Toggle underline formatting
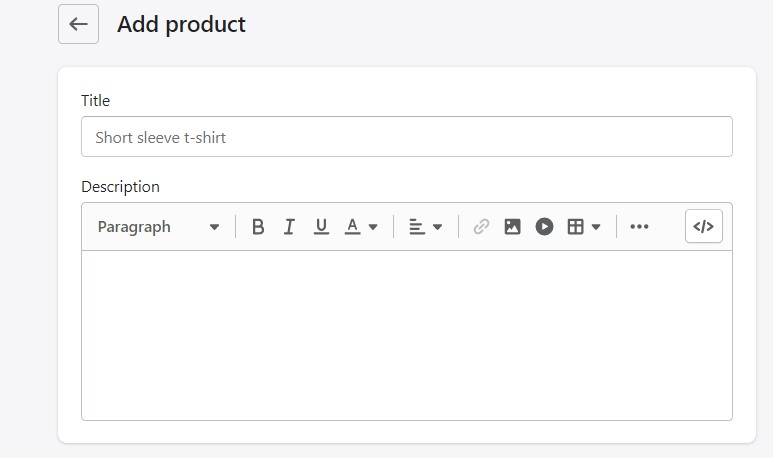Image resolution: width=773 pixels, height=458 pixels. [321, 227]
